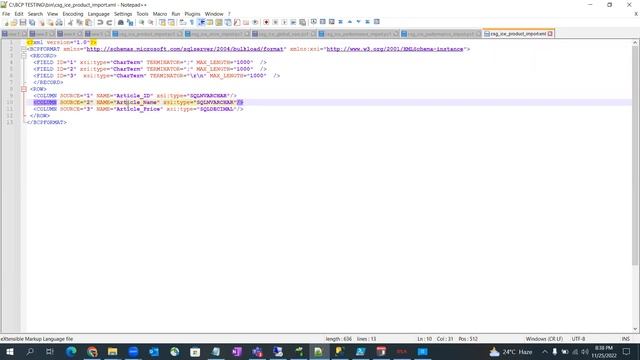
Task: Open the View menu
Action: coord(53,14)
